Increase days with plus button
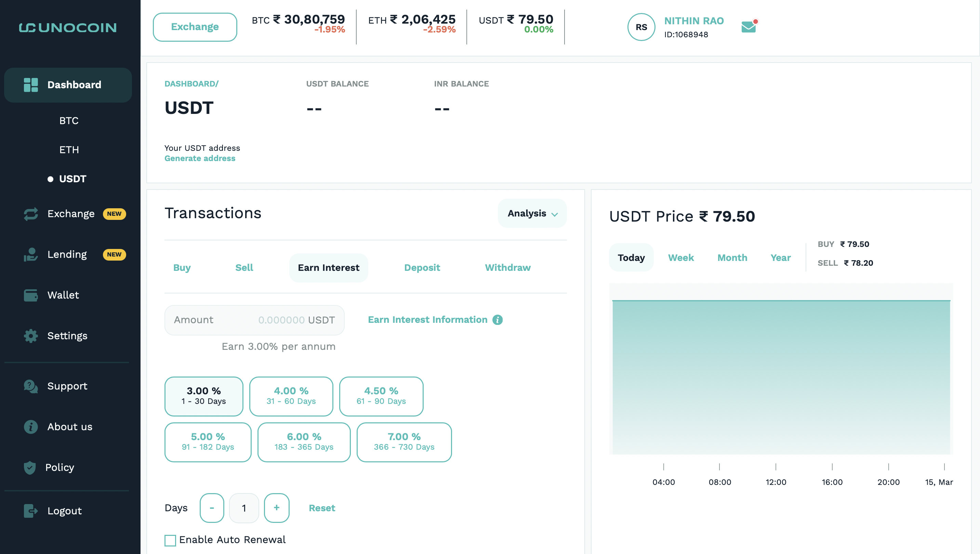Screen dimensions: 980x554 277,508
